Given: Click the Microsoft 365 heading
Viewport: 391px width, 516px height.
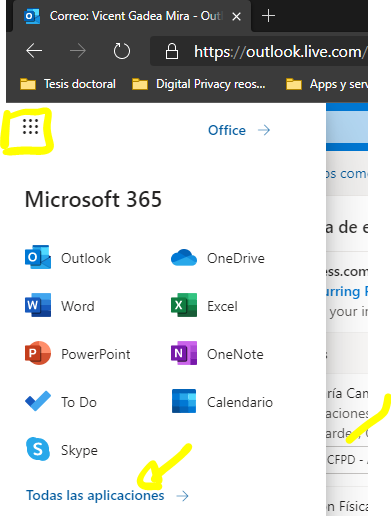Looking at the screenshot, I should tap(93, 199).
